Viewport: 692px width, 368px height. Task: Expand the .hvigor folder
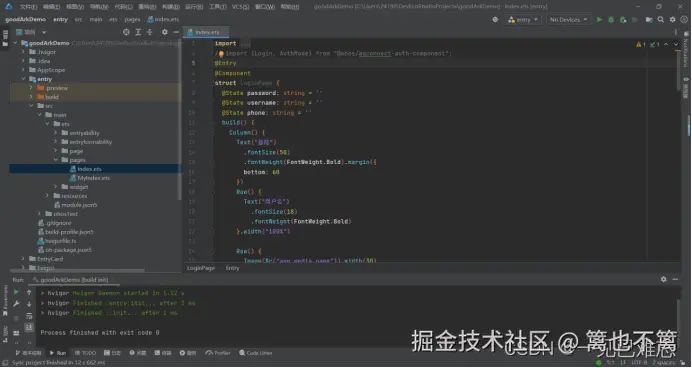tap(23, 52)
